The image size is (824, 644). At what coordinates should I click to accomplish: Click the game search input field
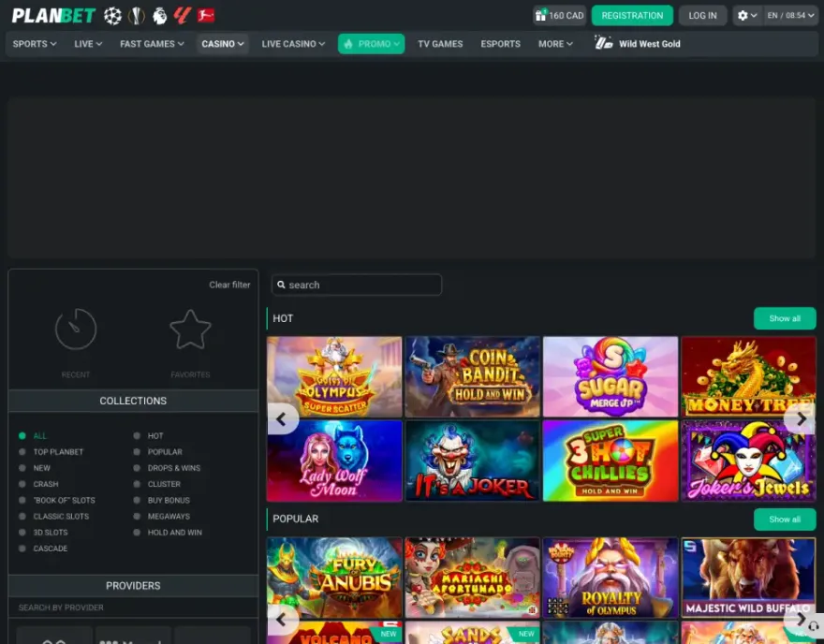tap(357, 285)
